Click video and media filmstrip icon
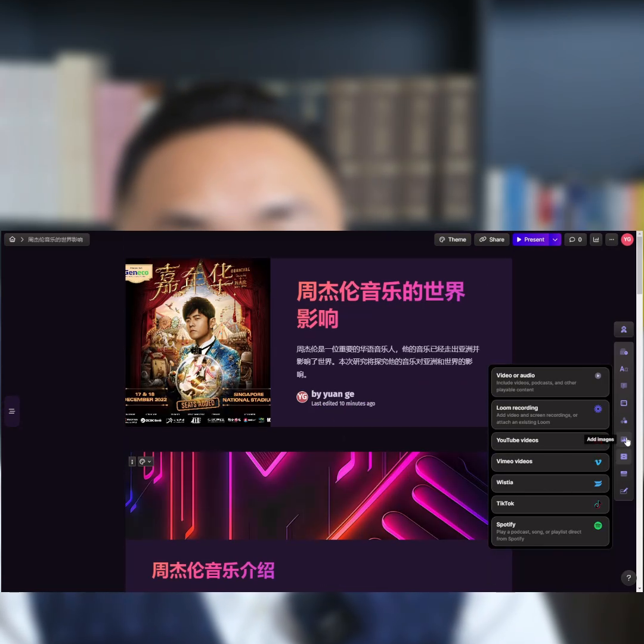The height and width of the screenshot is (644, 644). coord(624,456)
